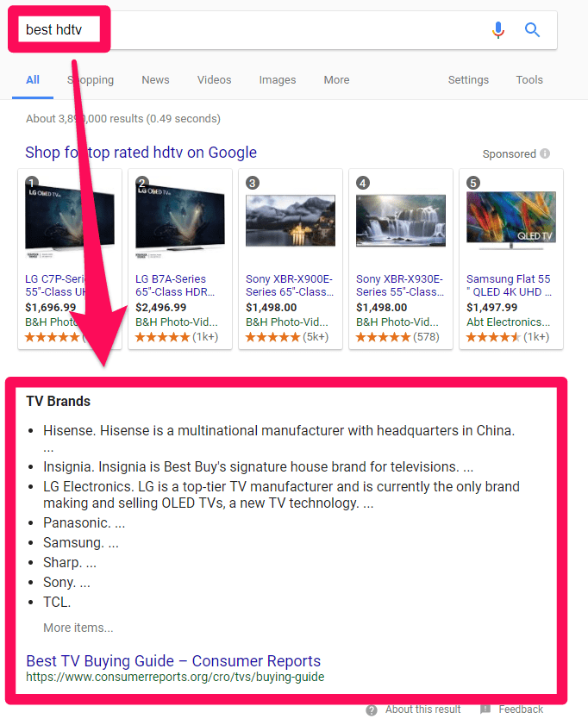This screenshot has width=588, height=725.
Task: Switch to the News tab
Action: pyautogui.click(x=155, y=80)
